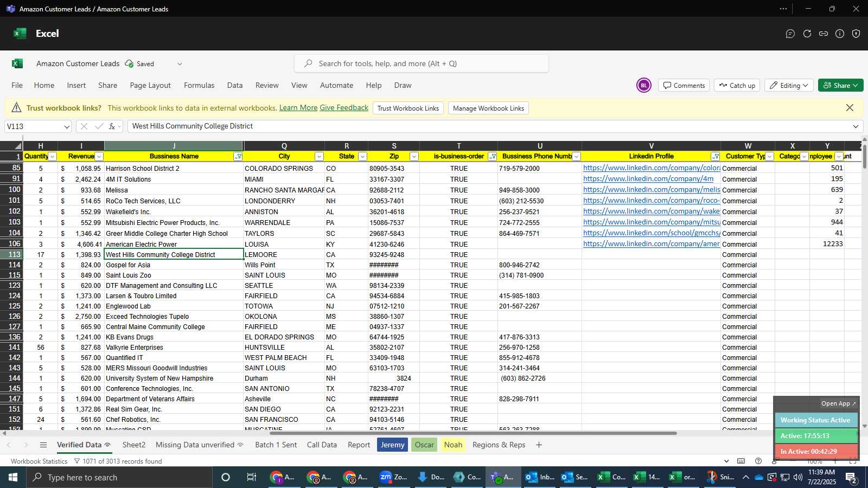Click the OneDrive cloud icon in tray
This screenshot has height=488, width=868.
tap(759, 477)
